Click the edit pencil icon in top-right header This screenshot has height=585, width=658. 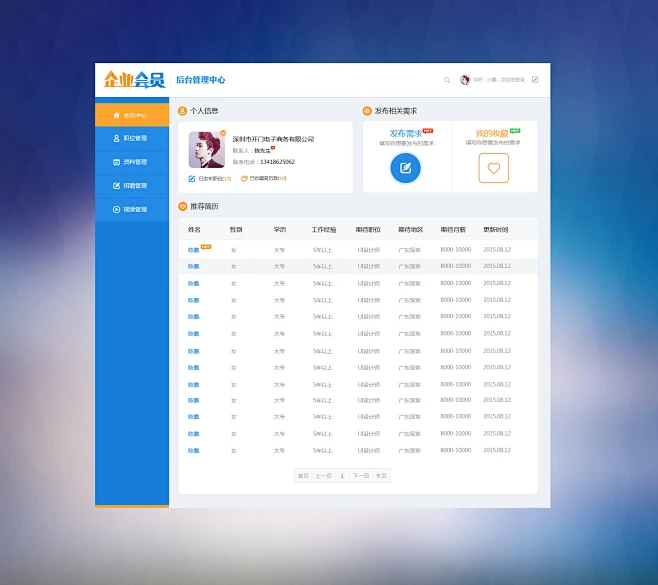click(x=535, y=80)
